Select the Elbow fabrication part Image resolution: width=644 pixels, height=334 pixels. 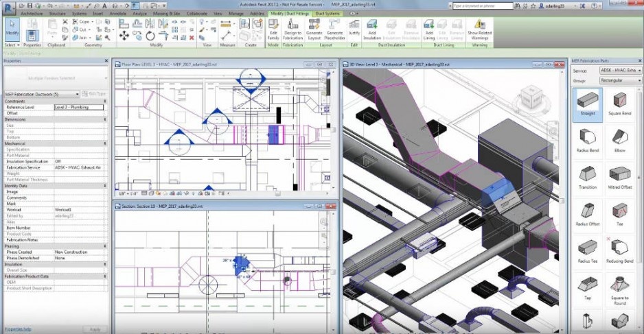tap(620, 141)
